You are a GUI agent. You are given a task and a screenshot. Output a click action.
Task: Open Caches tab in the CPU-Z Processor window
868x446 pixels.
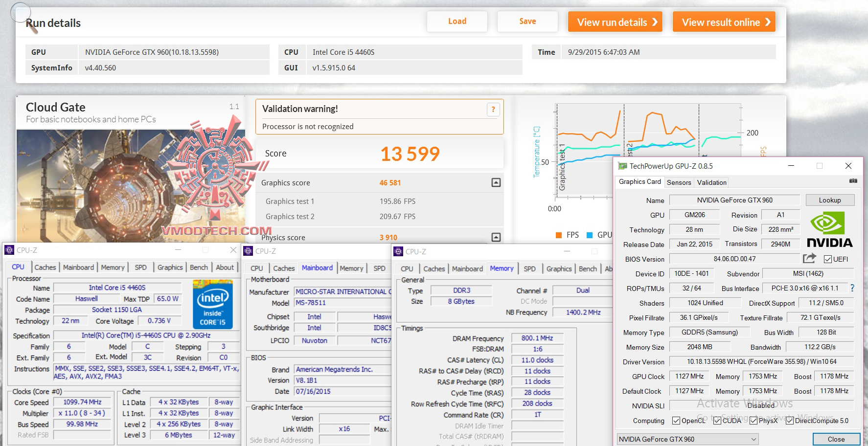click(45, 268)
